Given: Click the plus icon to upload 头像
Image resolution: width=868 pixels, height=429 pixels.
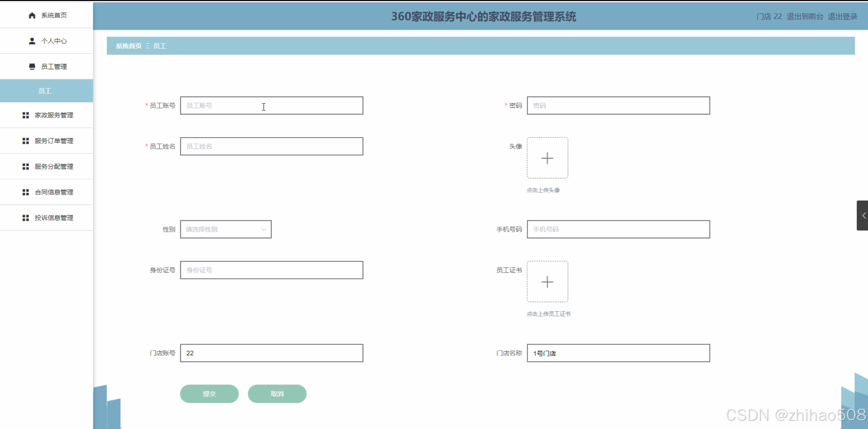Looking at the screenshot, I should point(547,158).
